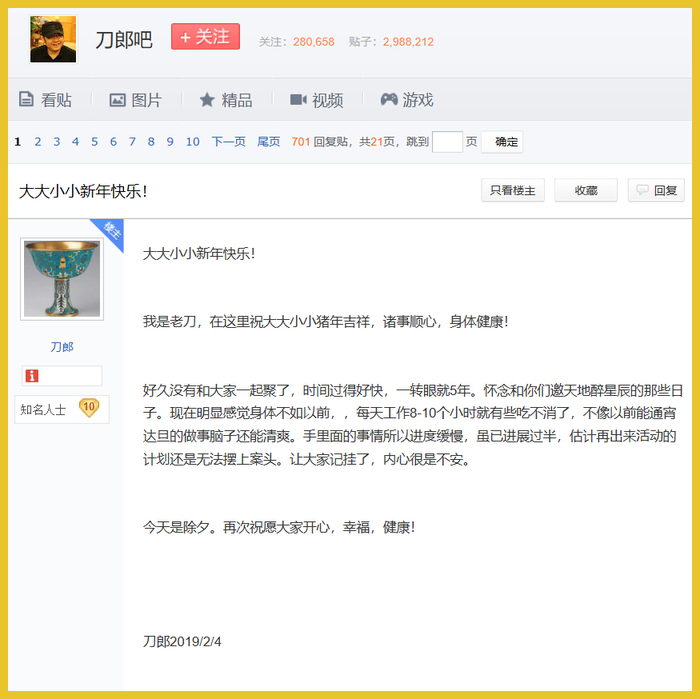This screenshot has width=700, height=699.
Task: Click the 游戏 gamepad icon
Action: pyautogui.click(x=389, y=99)
